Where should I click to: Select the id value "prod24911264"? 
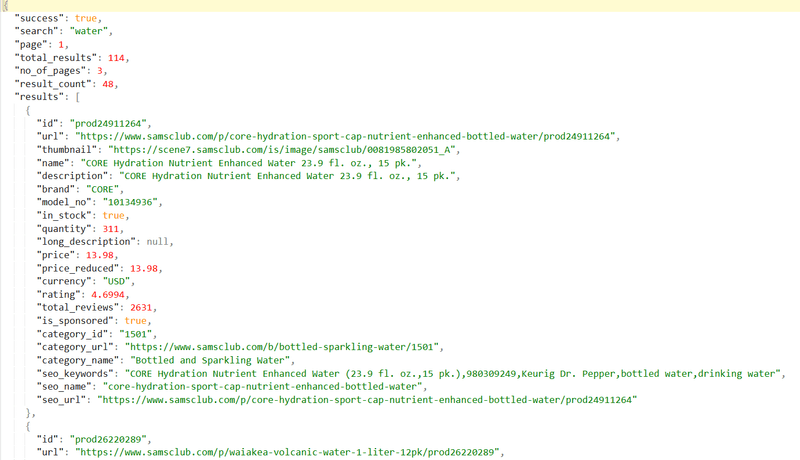108,123
